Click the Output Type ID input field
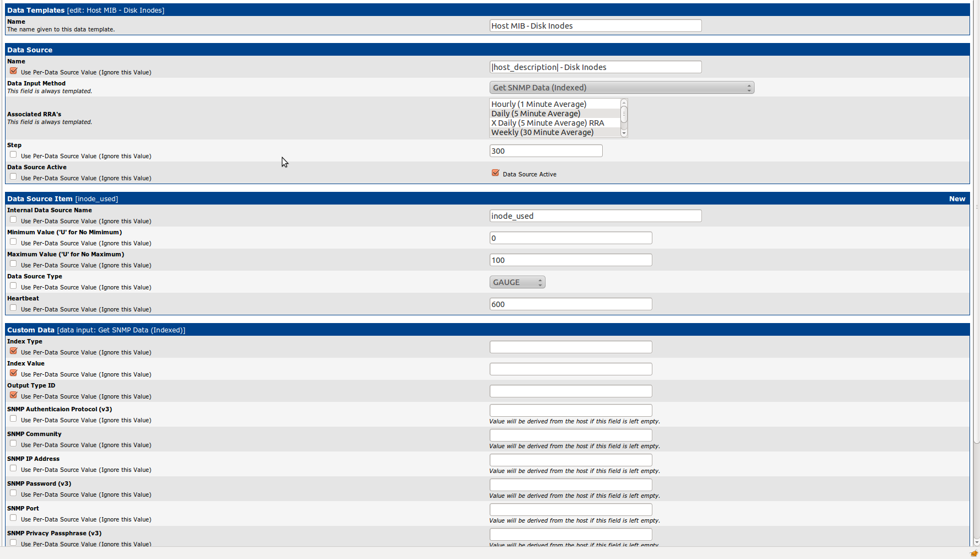This screenshot has width=980, height=559. (x=571, y=391)
